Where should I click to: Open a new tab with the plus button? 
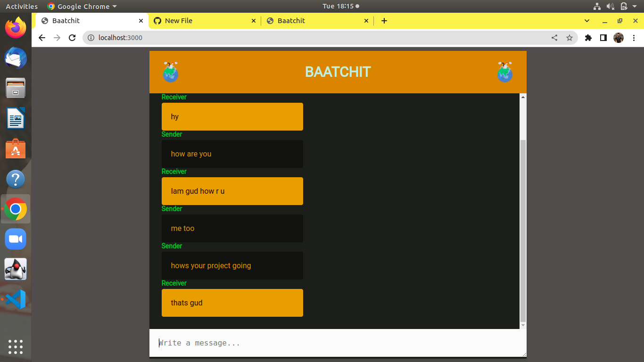384,21
